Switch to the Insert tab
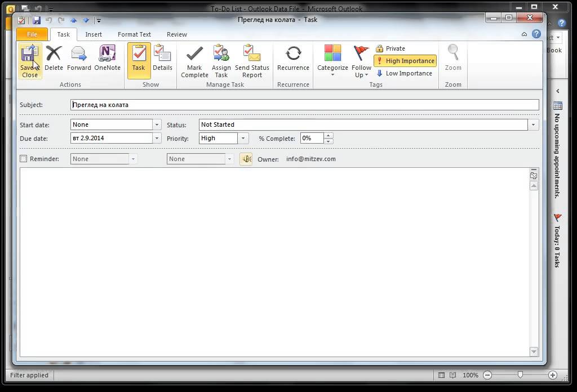577x392 pixels. [x=94, y=34]
